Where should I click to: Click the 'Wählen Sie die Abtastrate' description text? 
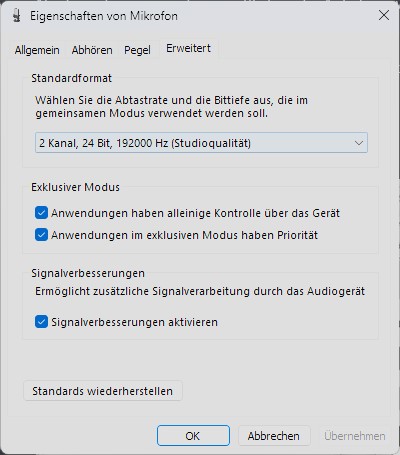[x=171, y=107]
